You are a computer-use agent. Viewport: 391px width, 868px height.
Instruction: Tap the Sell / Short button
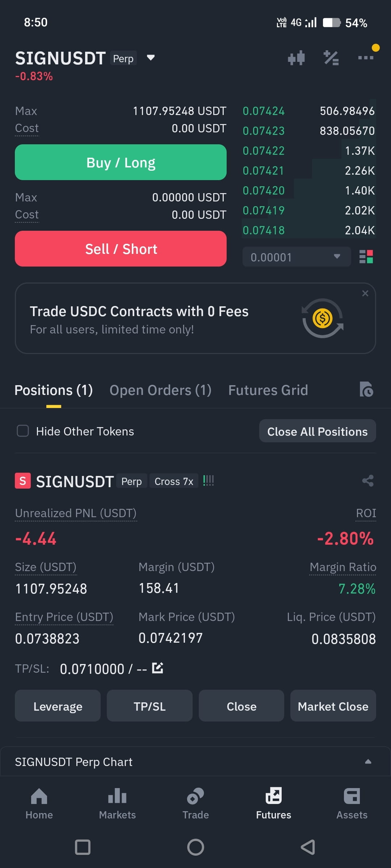coord(121,249)
